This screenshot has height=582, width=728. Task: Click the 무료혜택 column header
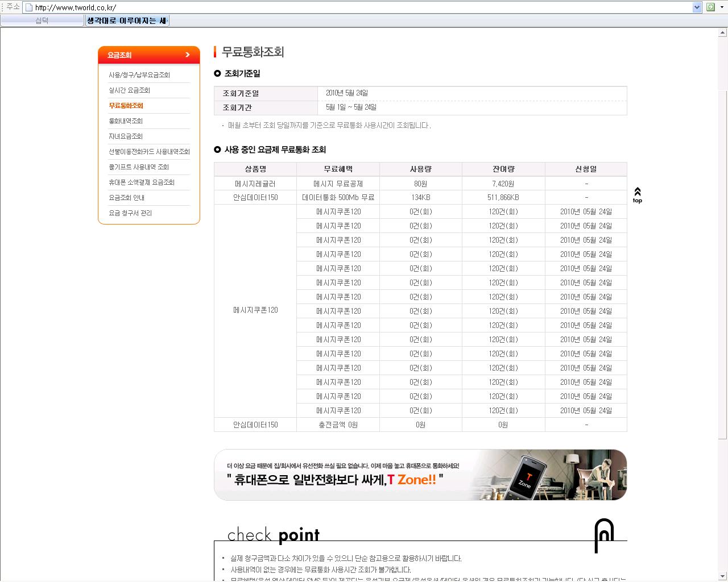click(338, 169)
